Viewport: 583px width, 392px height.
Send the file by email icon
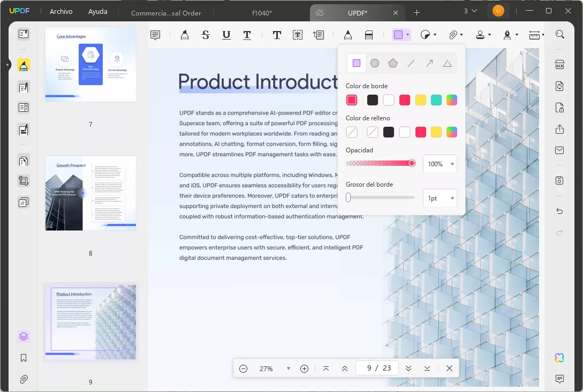click(x=559, y=150)
